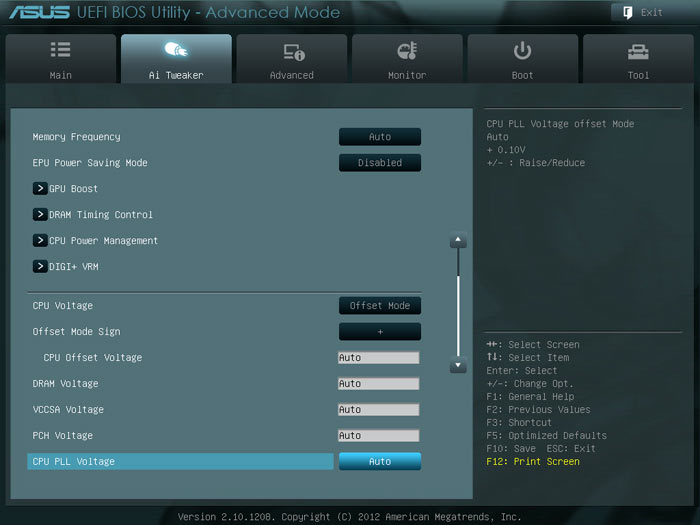Click the scroll up arrow icon

tap(458, 240)
